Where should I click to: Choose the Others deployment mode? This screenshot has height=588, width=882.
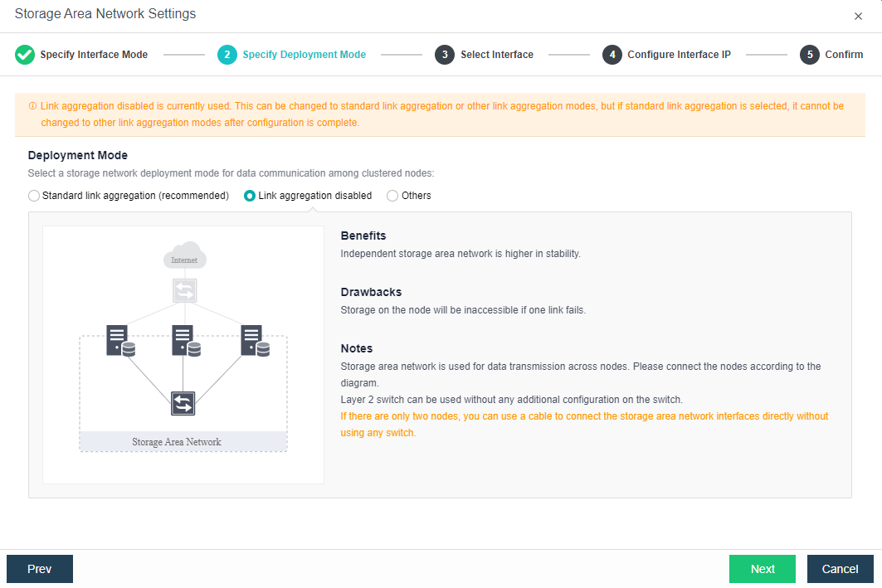(392, 196)
